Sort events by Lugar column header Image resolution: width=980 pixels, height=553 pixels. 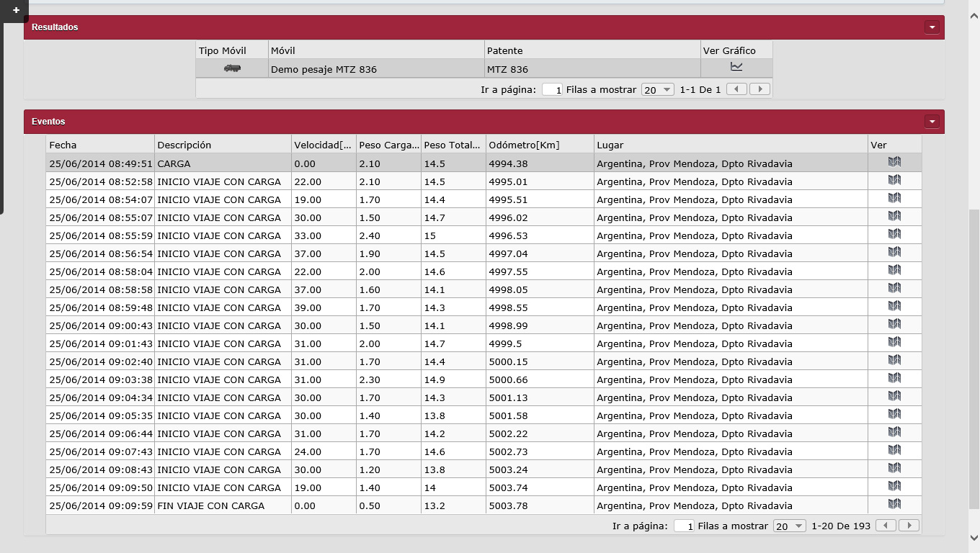click(x=731, y=145)
